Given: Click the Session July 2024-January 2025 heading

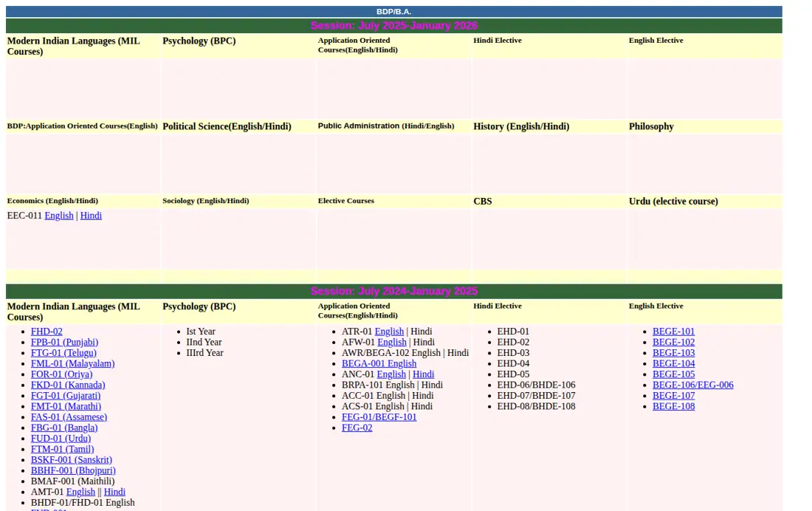Looking at the screenshot, I should pyautogui.click(x=394, y=291).
